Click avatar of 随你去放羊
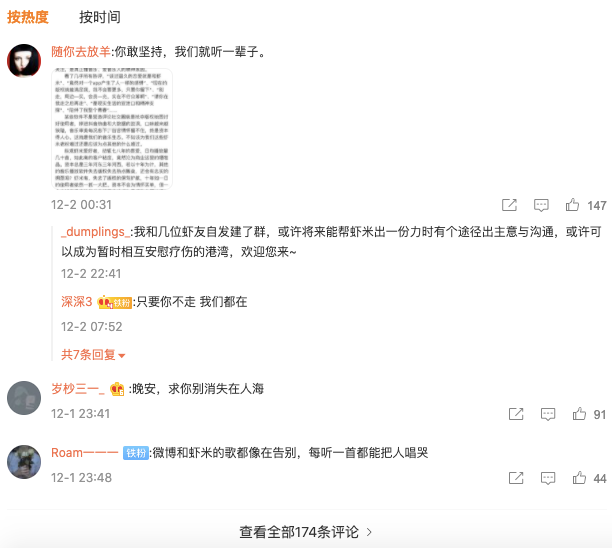 point(24,60)
